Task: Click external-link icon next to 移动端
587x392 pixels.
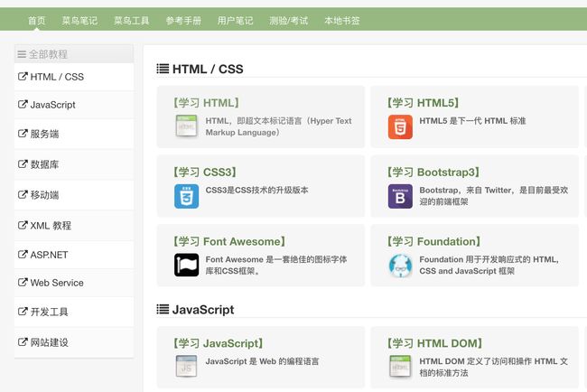Action: coord(23,195)
